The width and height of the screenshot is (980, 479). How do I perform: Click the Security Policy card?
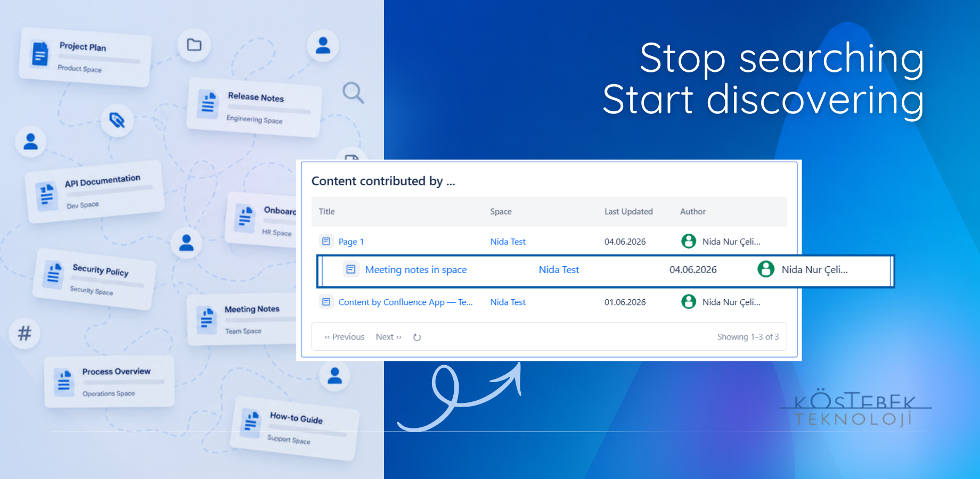(94, 279)
